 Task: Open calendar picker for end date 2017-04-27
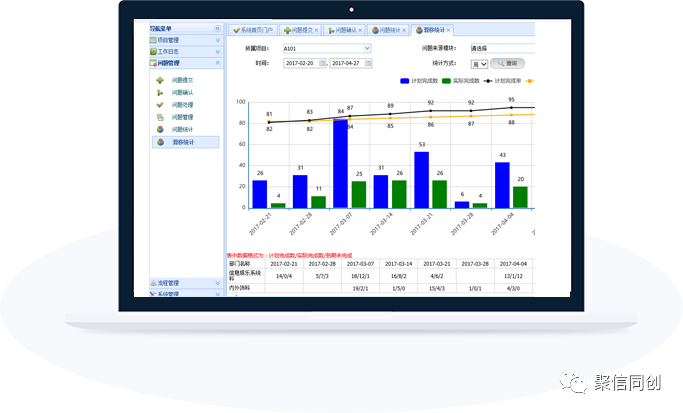tap(368, 63)
